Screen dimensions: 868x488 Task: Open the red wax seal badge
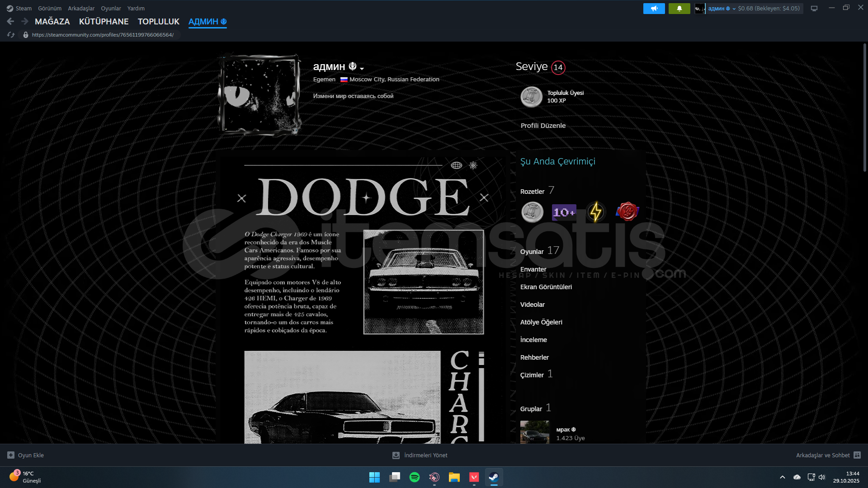(627, 211)
